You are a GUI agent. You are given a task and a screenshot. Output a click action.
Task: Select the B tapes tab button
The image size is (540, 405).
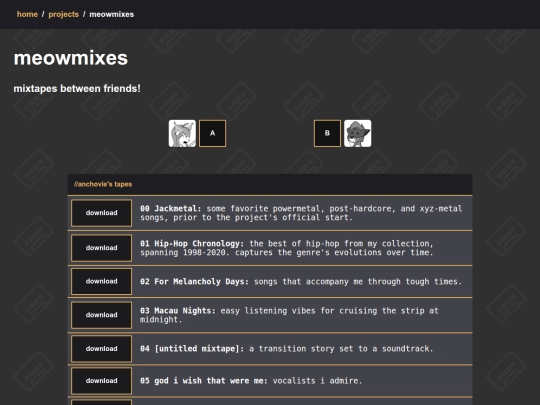coord(327,133)
